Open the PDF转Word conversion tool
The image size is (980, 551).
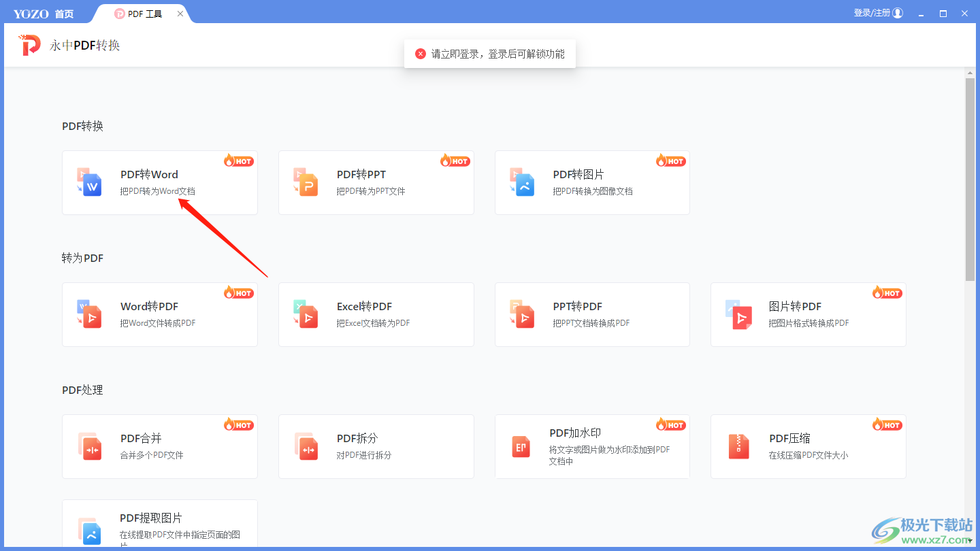[x=160, y=182]
